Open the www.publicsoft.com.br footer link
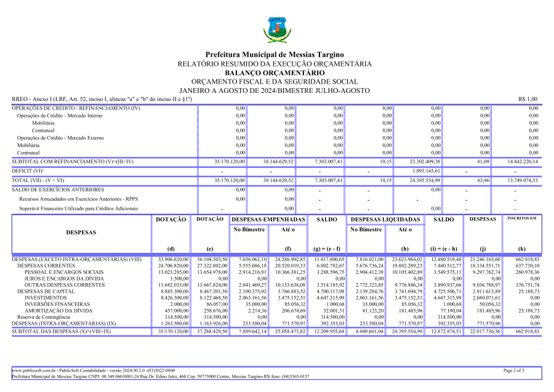This screenshot has width=554, height=392. [x=35, y=370]
